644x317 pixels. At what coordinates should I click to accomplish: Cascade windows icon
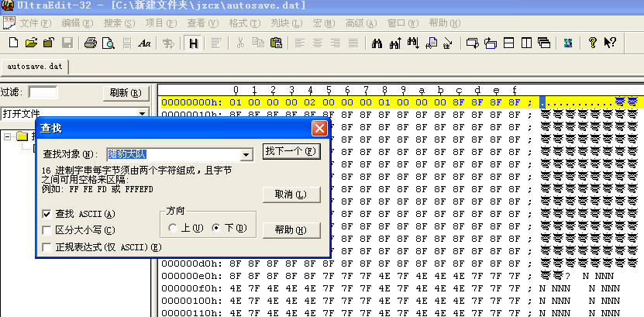(x=544, y=43)
